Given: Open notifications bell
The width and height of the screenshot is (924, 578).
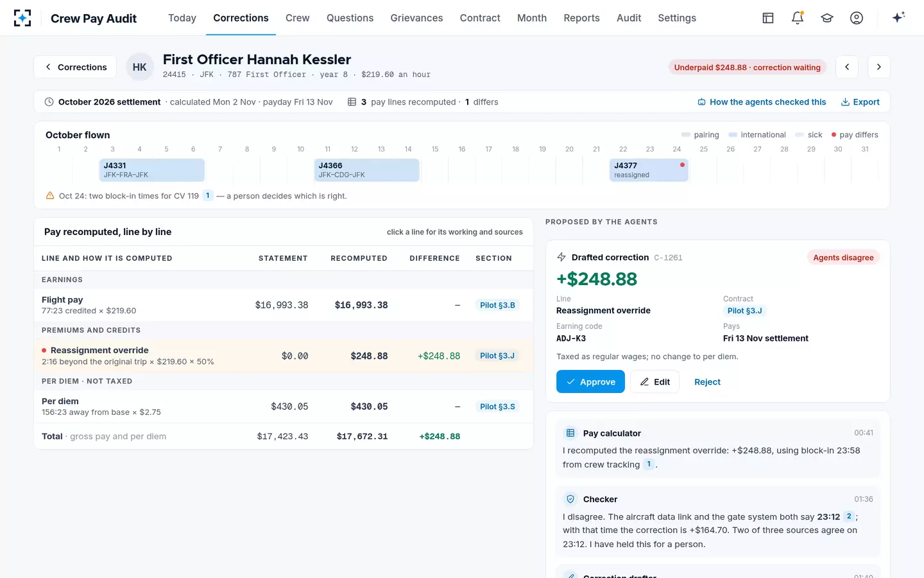Looking at the screenshot, I should pyautogui.click(x=798, y=18).
